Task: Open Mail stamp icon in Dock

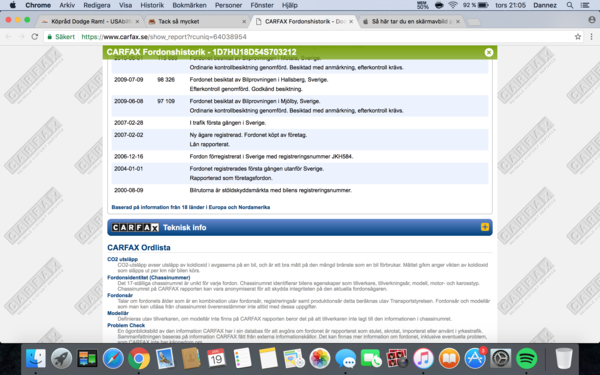Action: point(165,358)
